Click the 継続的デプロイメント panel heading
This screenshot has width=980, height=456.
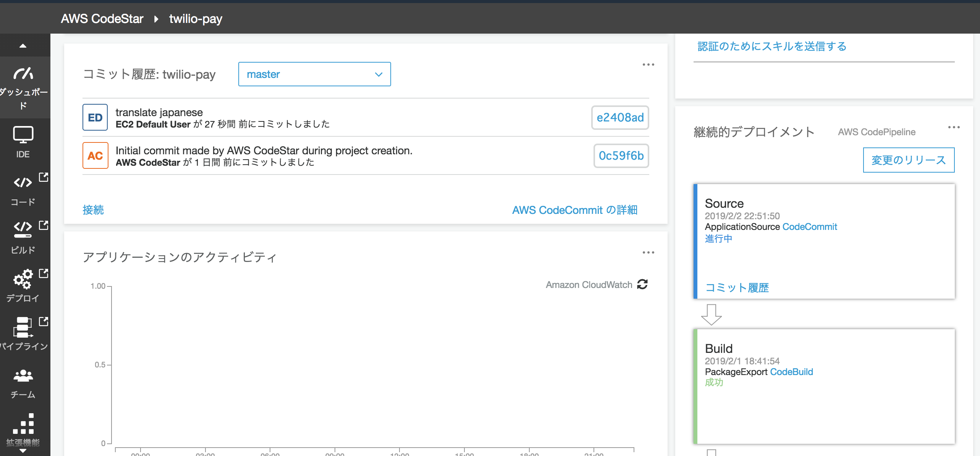pos(754,132)
